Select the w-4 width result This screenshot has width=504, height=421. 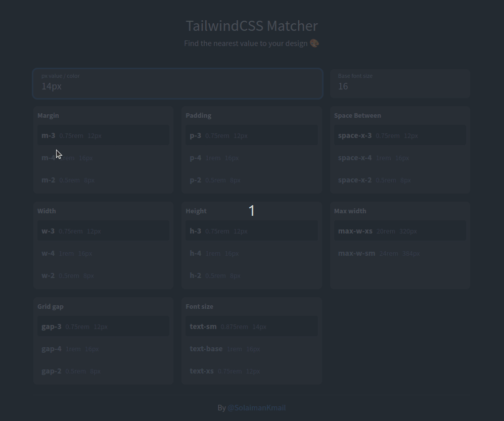pos(103,253)
